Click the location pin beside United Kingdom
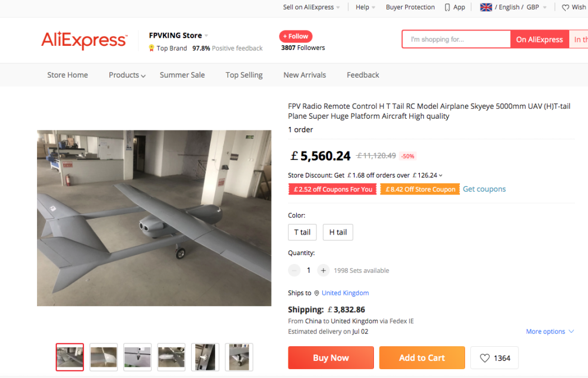This screenshot has width=588, height=378. 316,293
